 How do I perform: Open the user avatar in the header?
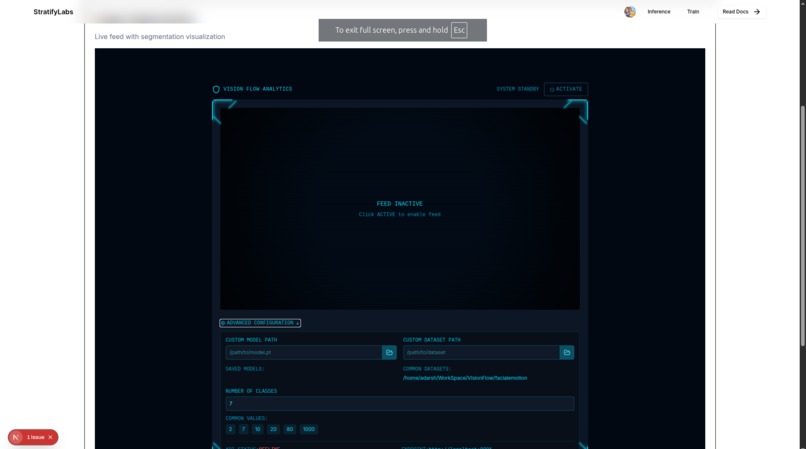630,12
